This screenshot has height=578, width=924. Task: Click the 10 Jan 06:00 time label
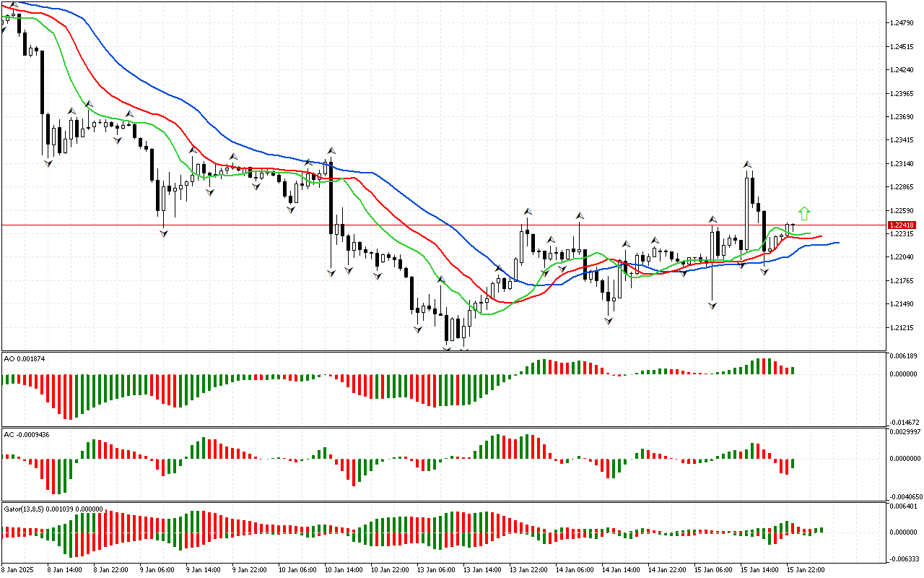tap(297, 570)
